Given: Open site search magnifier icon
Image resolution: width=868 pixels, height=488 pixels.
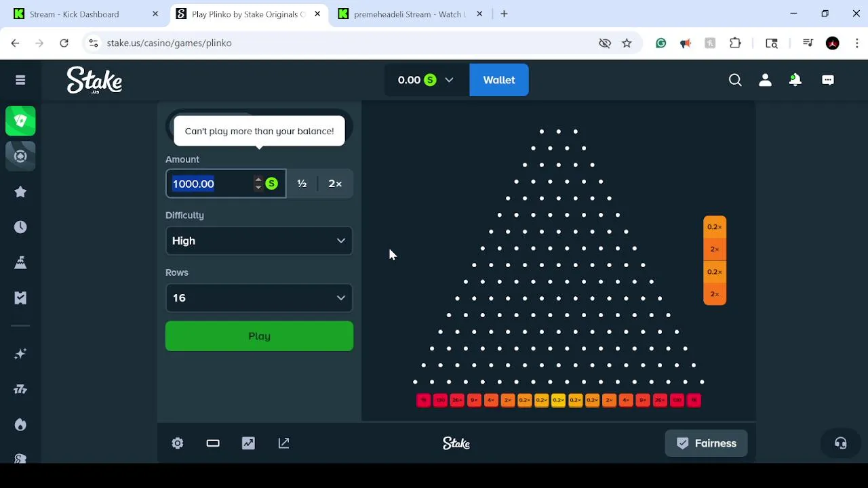Looking at the screenshot, I should [x=735, y=80].
